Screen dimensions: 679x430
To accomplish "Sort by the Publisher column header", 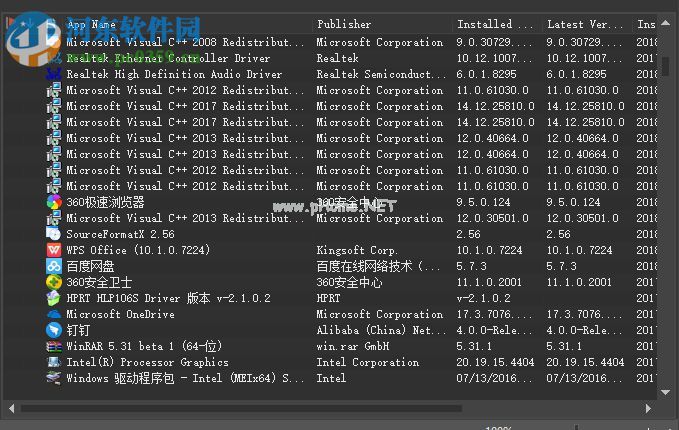I will point(344,24).
